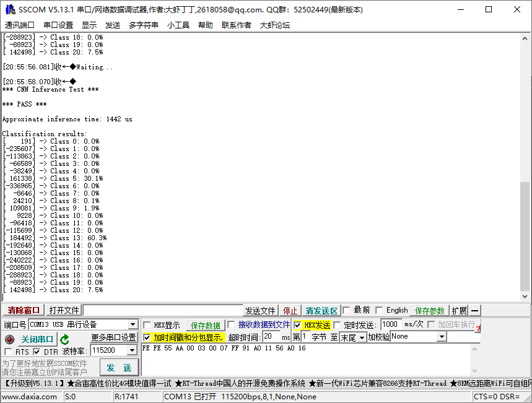Enable the RTS checkbox
532x403 pixels.
pos(8,352)
